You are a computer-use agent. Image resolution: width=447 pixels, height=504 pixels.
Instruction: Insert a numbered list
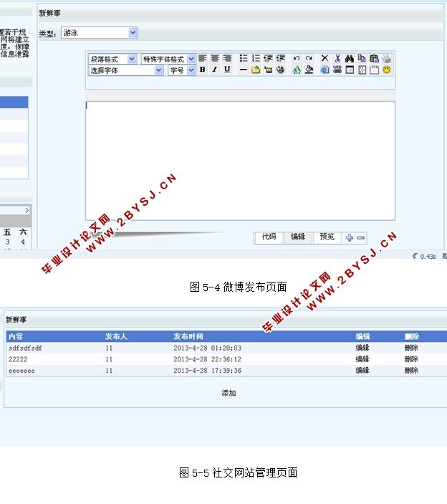(x=256, y=59)
